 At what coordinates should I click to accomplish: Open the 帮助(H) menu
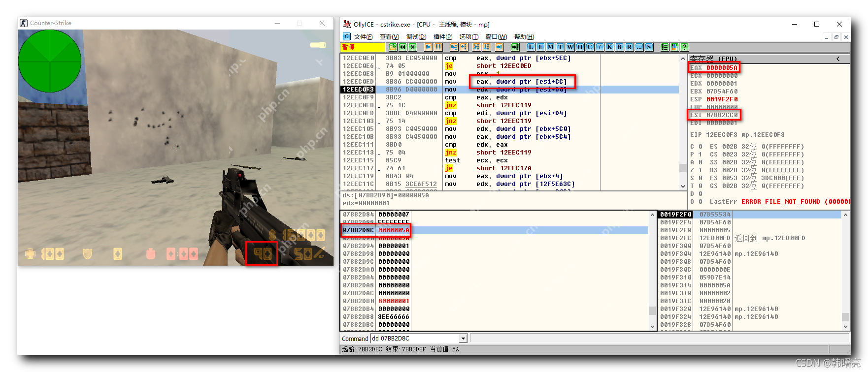(524, 37)
